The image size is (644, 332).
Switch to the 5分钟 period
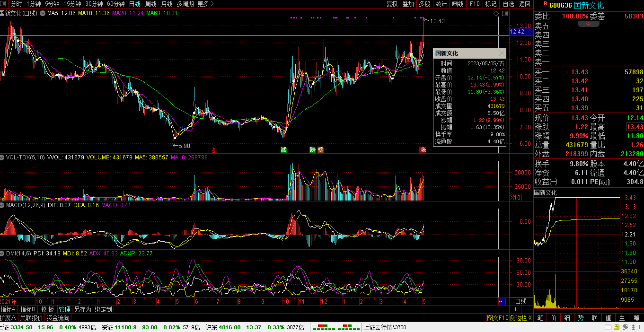(x=52, y=4)
